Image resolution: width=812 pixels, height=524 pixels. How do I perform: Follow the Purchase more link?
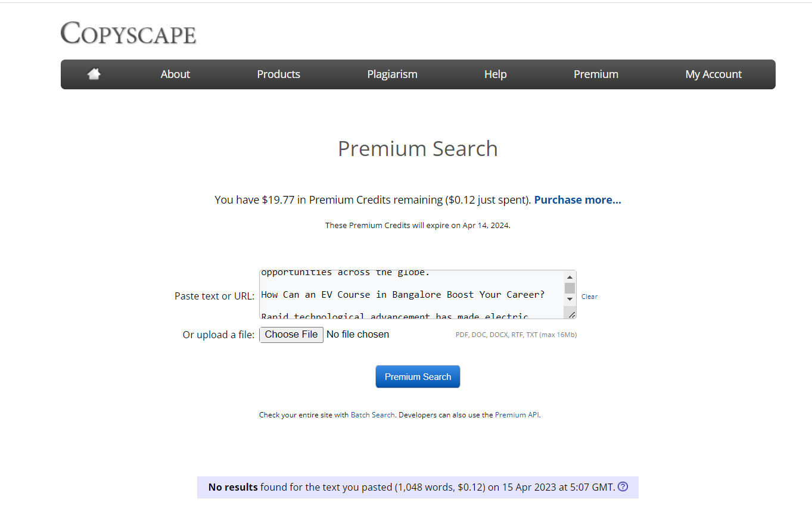click(x=577, y=200)
